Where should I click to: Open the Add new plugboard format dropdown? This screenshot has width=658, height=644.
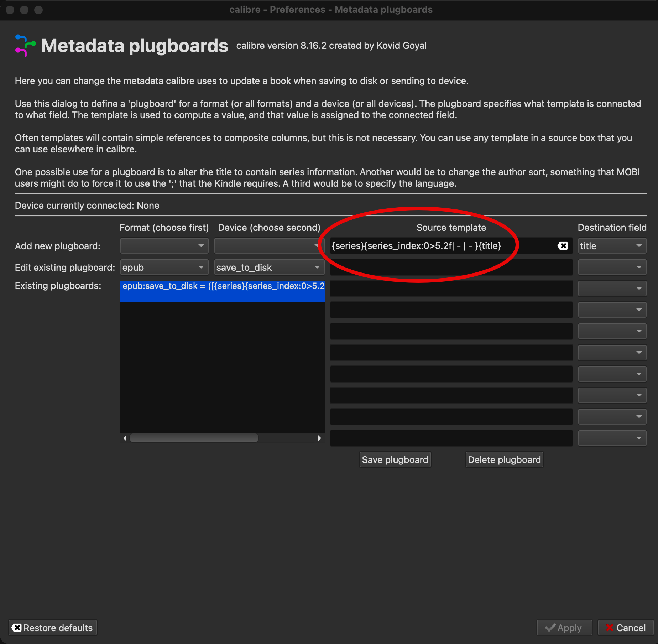point(164,246)
